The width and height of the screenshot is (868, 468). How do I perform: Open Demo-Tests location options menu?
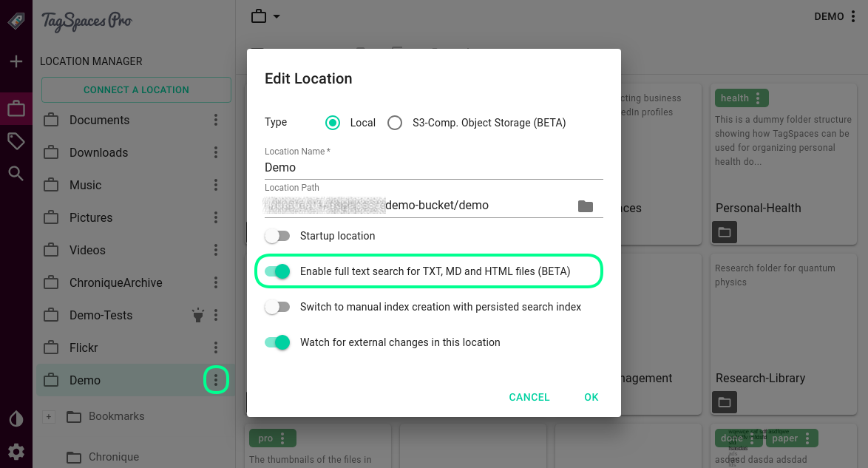tap(216, 315)
